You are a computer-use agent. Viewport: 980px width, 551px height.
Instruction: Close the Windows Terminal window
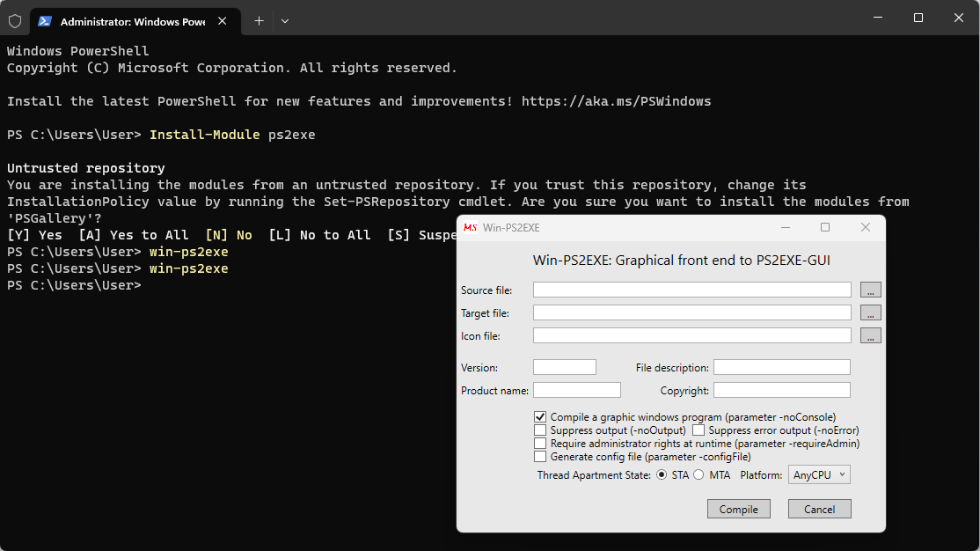point(959,18)
